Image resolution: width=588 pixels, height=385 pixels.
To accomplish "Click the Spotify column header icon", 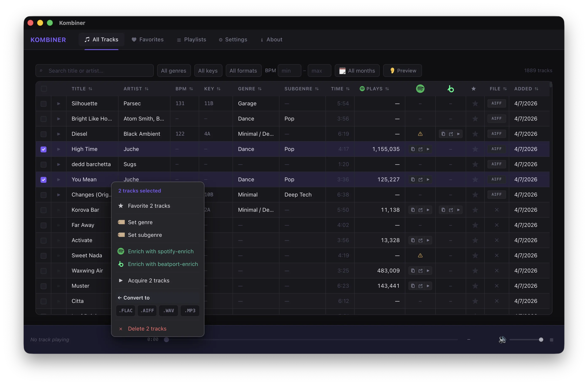I will click(x=420, y=89).
